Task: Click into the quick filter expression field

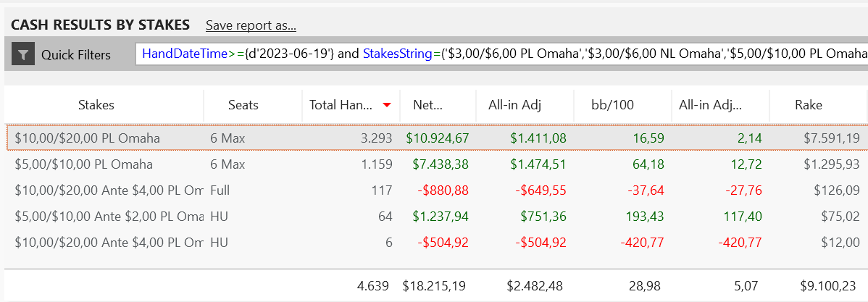Action: tap(501, 54)
